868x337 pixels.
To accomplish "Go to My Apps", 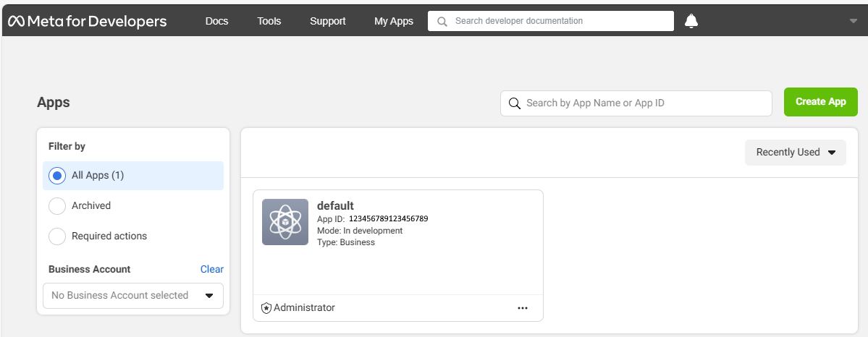I will click(394, 21).
